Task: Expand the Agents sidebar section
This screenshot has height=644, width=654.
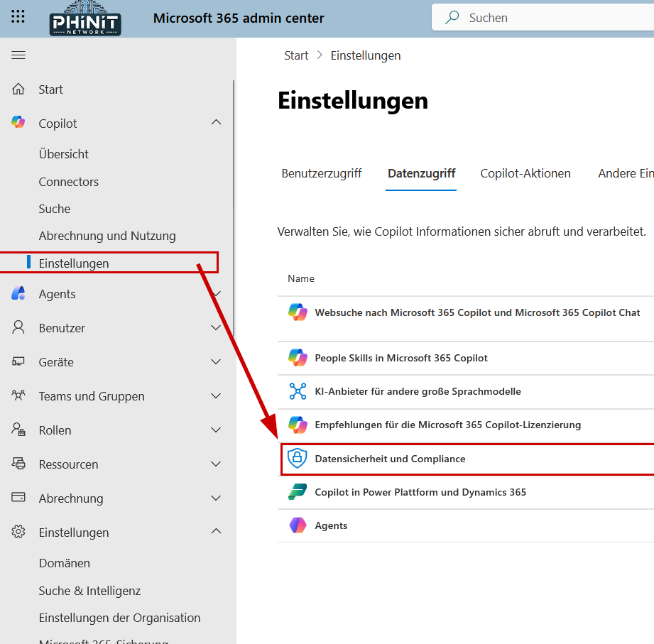Action: (x=215, y=293)
